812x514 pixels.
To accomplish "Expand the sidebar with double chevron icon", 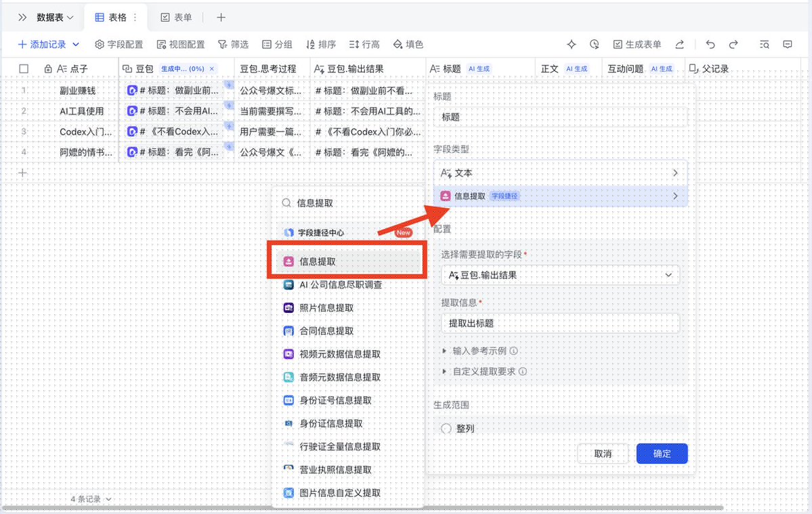I will coord(22,18).
